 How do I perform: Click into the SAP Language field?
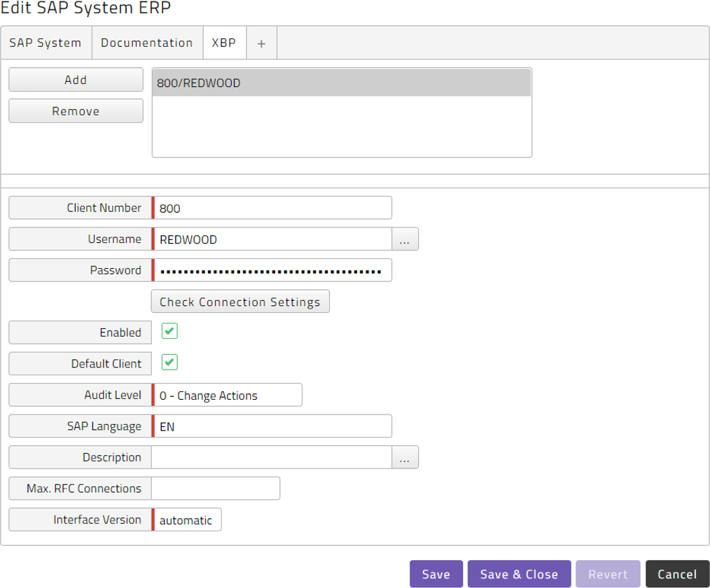tap(272, 426)
